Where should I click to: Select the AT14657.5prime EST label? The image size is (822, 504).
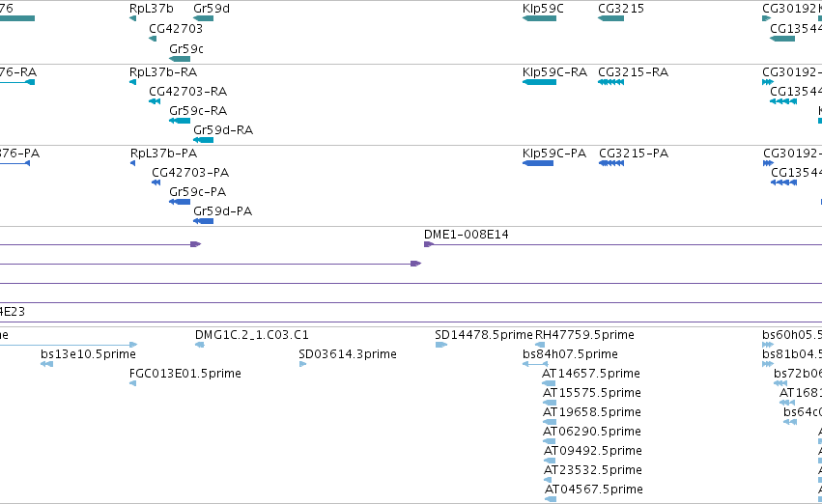(x=591, y=374)
